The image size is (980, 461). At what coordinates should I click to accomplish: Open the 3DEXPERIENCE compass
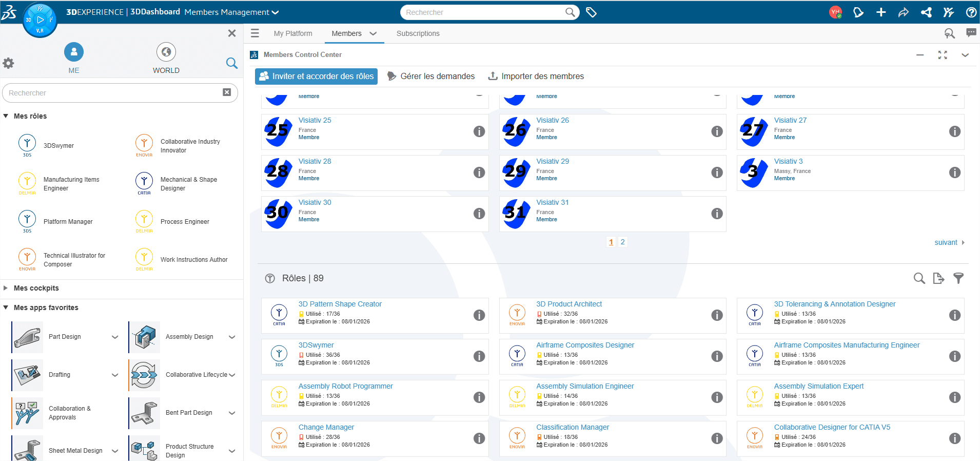coord(40,20)
